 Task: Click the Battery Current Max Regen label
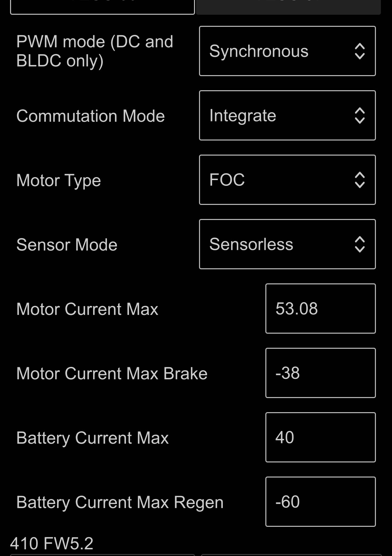point(120,502)
